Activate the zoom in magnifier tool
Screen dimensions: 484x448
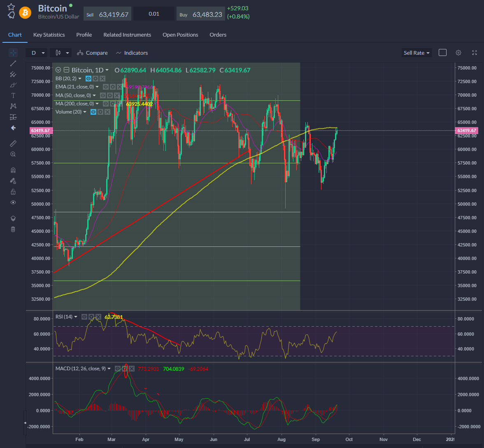[13, 154]
